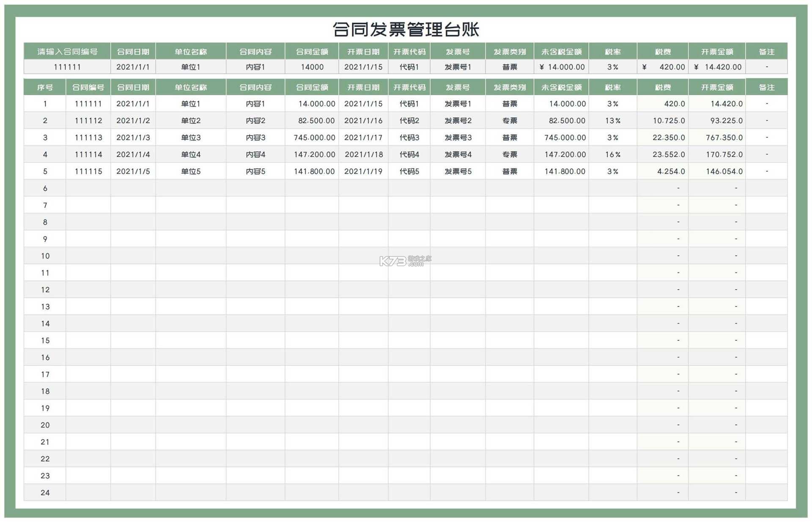Image resolution: width=812 pixels, height=522 pixels.
Task: Click untaxed amount 147,200.00 in row 4
Action: 561,154
